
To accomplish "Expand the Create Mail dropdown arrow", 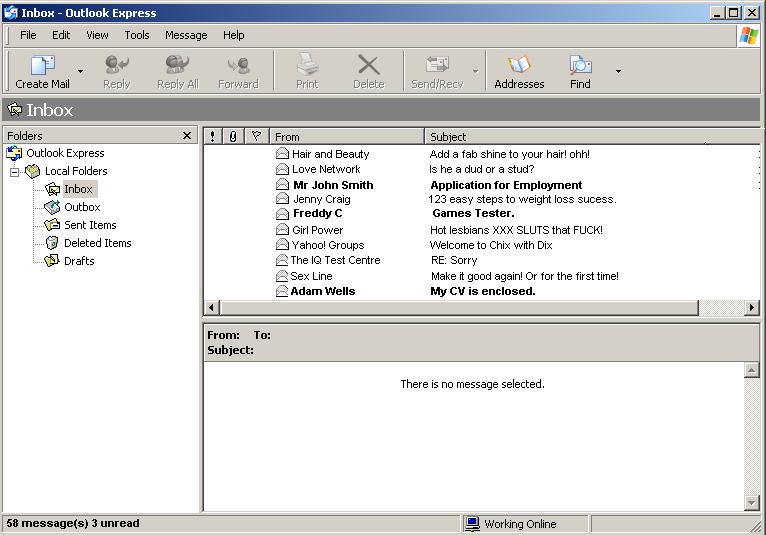I will [80, 72].
